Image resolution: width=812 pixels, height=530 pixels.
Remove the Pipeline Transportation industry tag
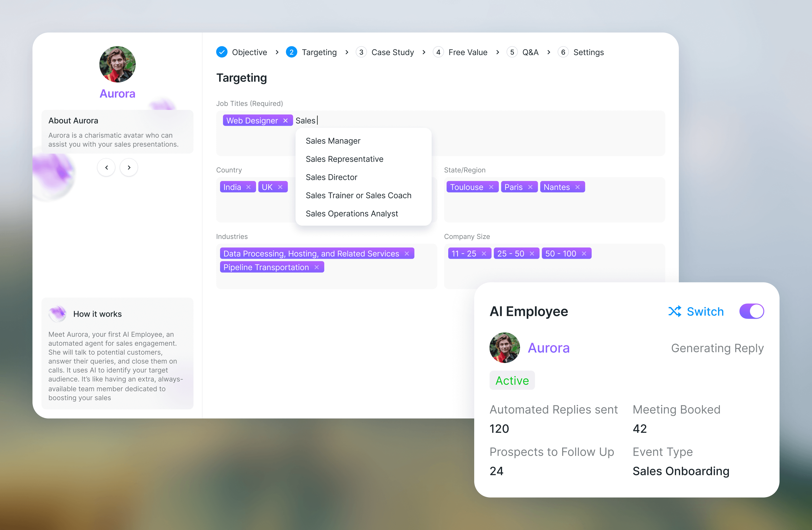pos(317,267)
